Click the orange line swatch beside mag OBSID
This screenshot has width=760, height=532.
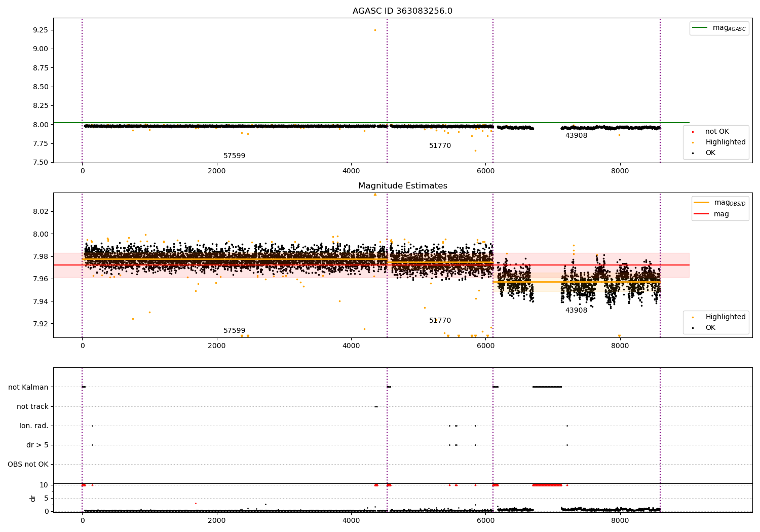coord(701,203)
